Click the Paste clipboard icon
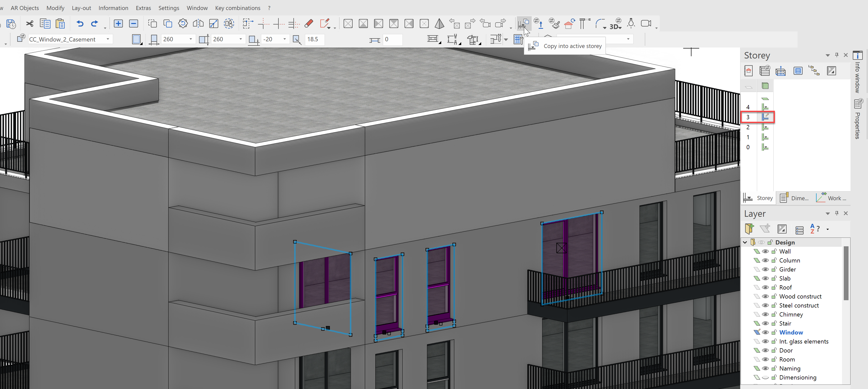Screen dimensions: 868x389 tap(60, 23)
